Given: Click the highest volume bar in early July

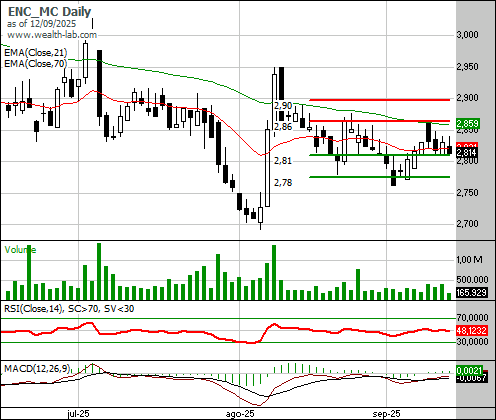Looking at the screenshot, I should [99, 271].
